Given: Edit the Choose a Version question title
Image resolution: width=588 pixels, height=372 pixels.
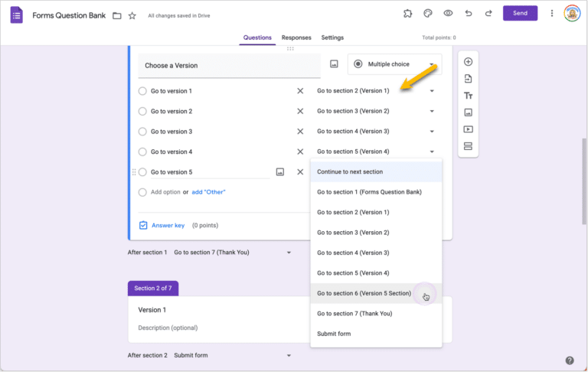Looking at the screenshot, I should [229, 66].
